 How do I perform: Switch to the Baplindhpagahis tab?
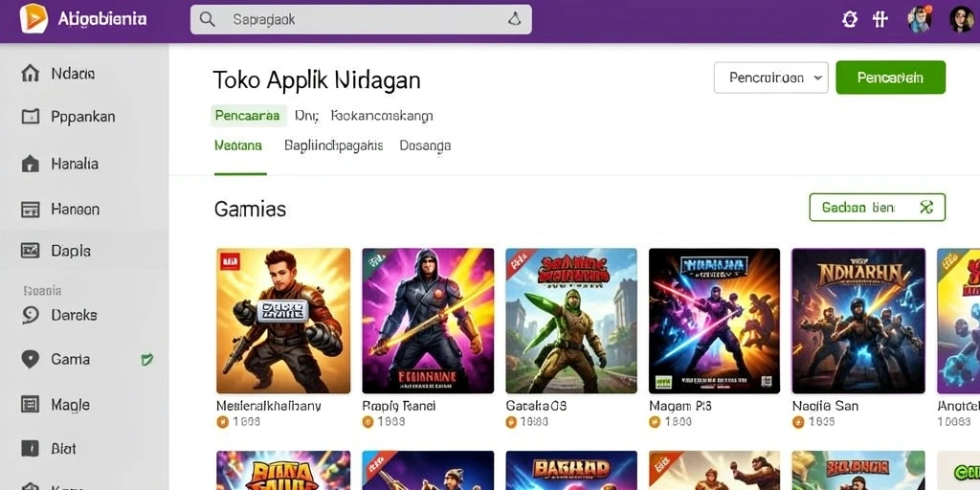pyautogui.click(x=333, y=145)
